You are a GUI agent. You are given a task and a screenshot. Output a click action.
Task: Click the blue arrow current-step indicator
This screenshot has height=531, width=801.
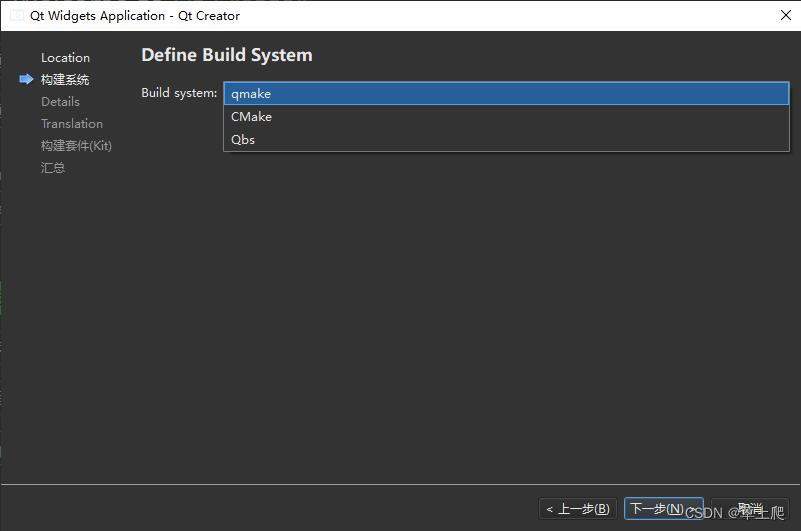tap(26, 79)
